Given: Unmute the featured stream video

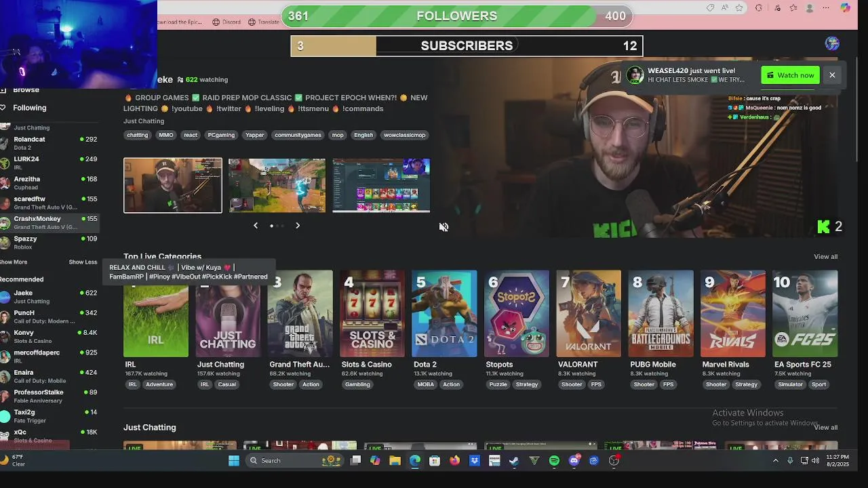Looking at the screenshot, I should [x=443, y=226].
